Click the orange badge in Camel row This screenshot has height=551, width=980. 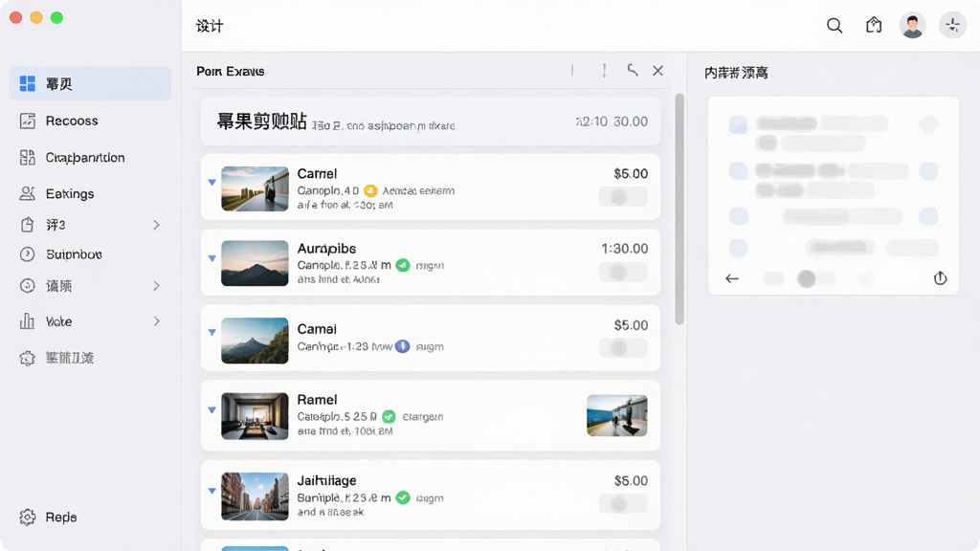coord(370,190)
